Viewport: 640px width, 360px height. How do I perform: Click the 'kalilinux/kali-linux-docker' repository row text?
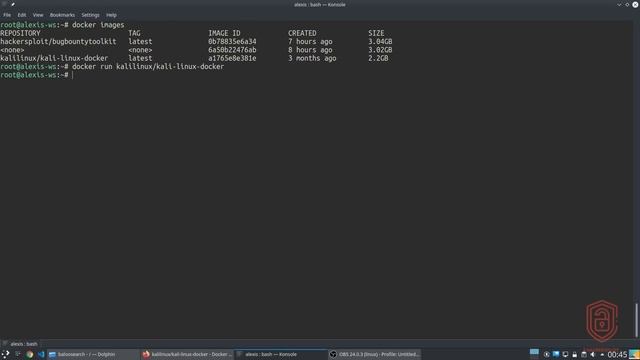pyautogui.click(x=54, y=58)
